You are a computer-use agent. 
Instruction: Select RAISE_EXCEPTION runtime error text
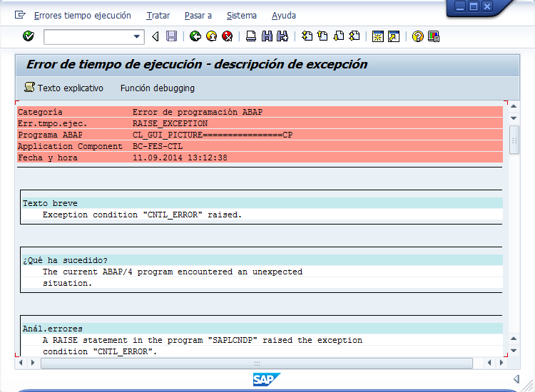pos(170,123)
